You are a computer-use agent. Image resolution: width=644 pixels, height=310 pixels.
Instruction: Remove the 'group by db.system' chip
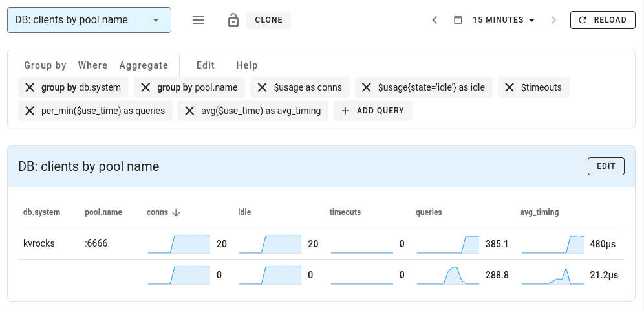[x=30, y=87]
